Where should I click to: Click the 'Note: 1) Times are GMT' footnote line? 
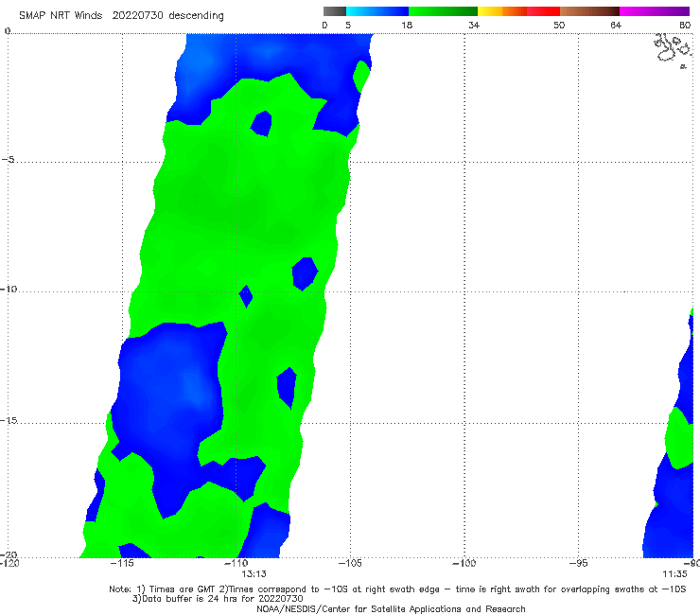point(397,589)
